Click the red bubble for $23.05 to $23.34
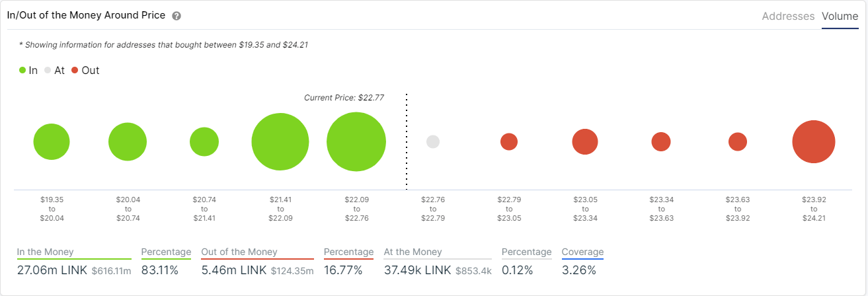This screenshot has height=296, width=868. (585, 142)
